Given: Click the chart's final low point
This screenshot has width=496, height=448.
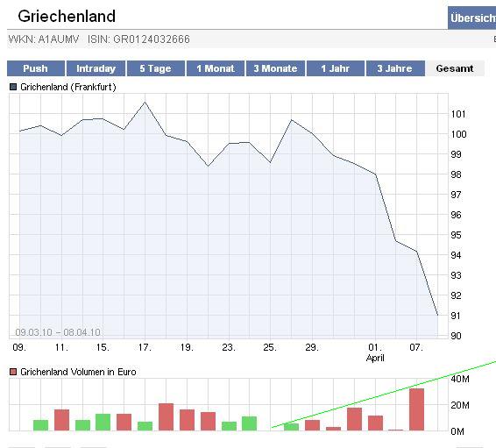Looking at the screenshot, I should (437, 315).
